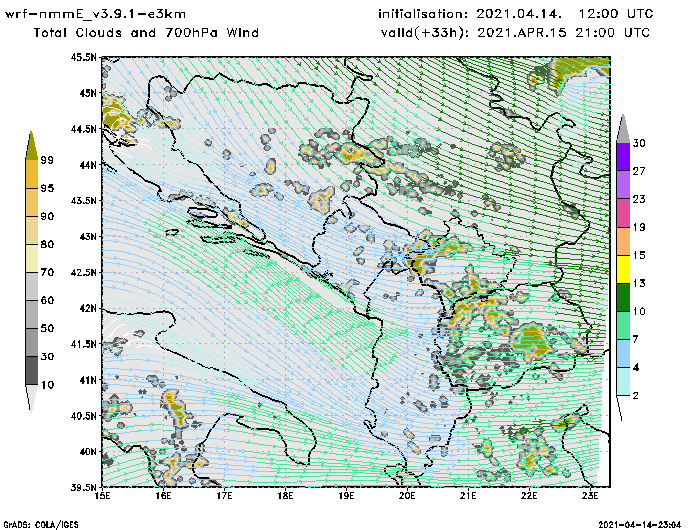Click the 99 percent cloud legend label

pyautogui.click(x=47, y=160)
